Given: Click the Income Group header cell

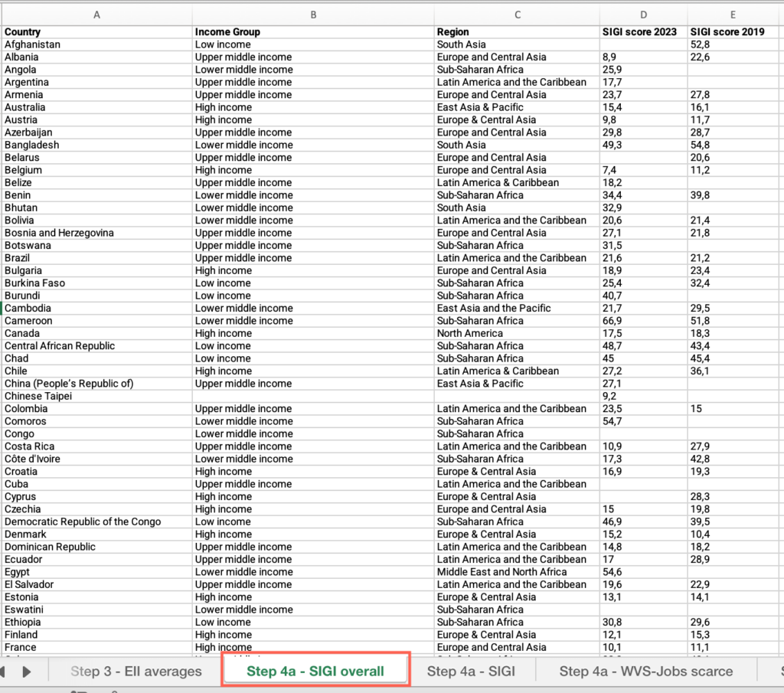Looking at the screenshot, I should [x=313, y=32].
